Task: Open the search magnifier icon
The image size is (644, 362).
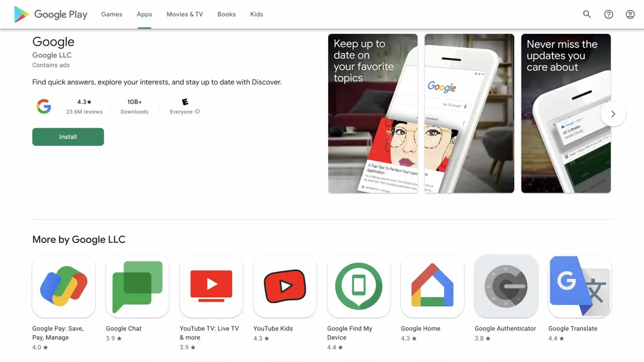Action: pos(587,14)
